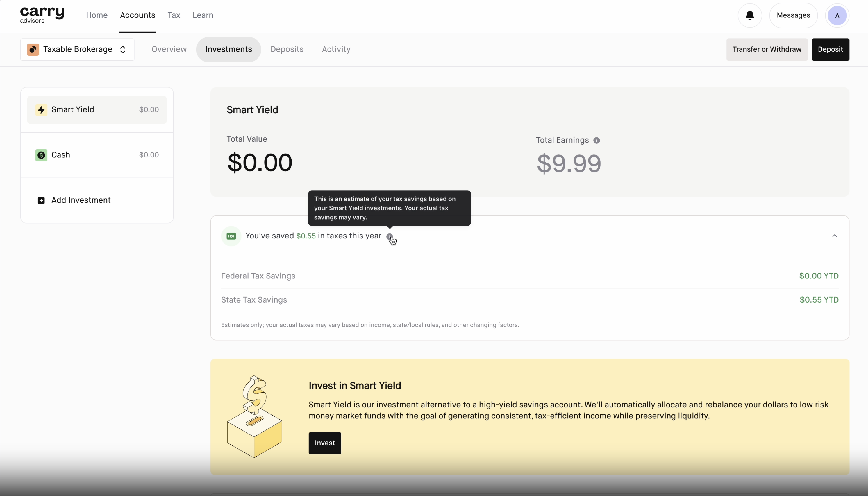Open the Taxable Brokerage account dropdown
The width and height of the screenshot is (868, 496).
[77, 50]
